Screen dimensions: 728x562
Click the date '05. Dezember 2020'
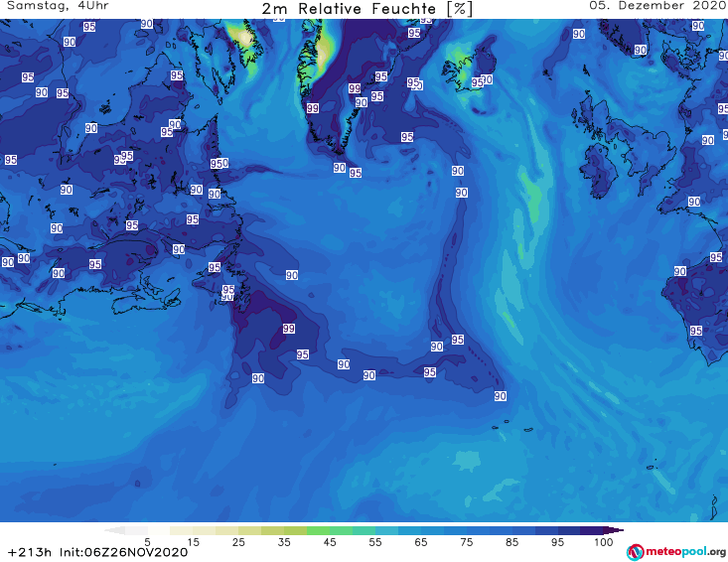(657, 6)
